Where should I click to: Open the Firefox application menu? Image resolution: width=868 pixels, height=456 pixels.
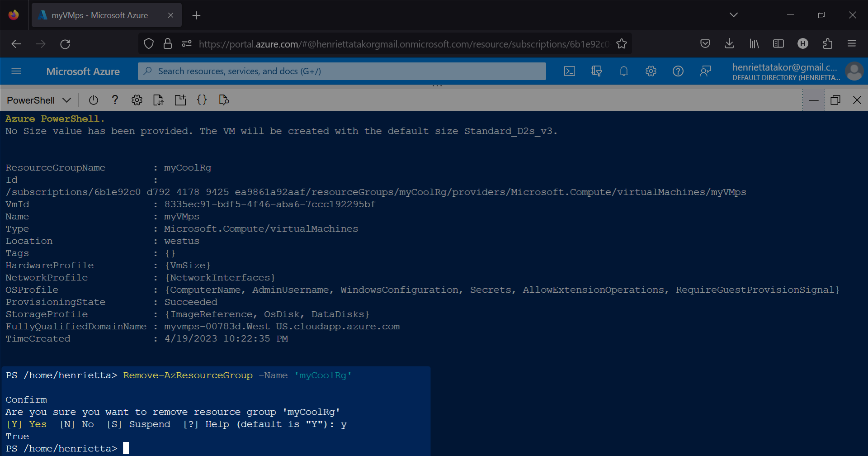click(x=852, y=44)
